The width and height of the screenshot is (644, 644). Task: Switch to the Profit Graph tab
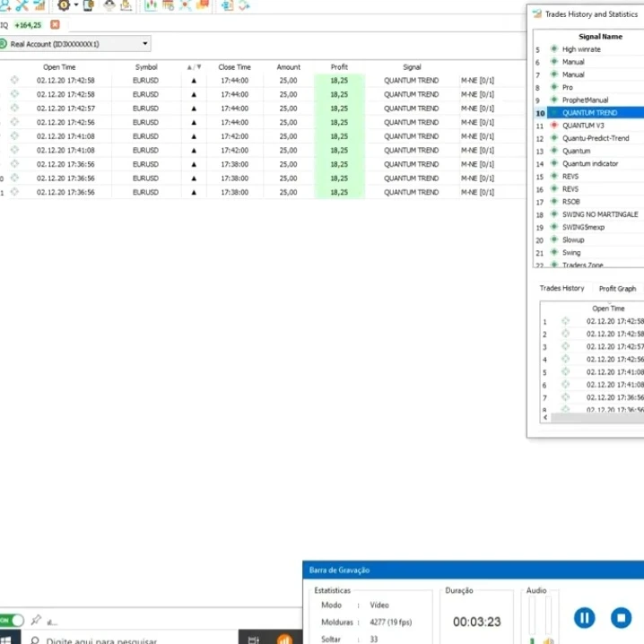(x=617, y=289)
